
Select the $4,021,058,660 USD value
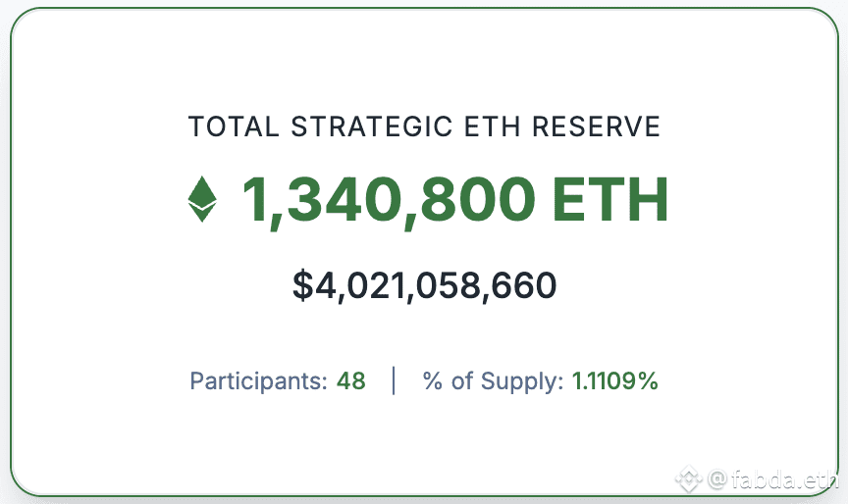tap(424, 285)
